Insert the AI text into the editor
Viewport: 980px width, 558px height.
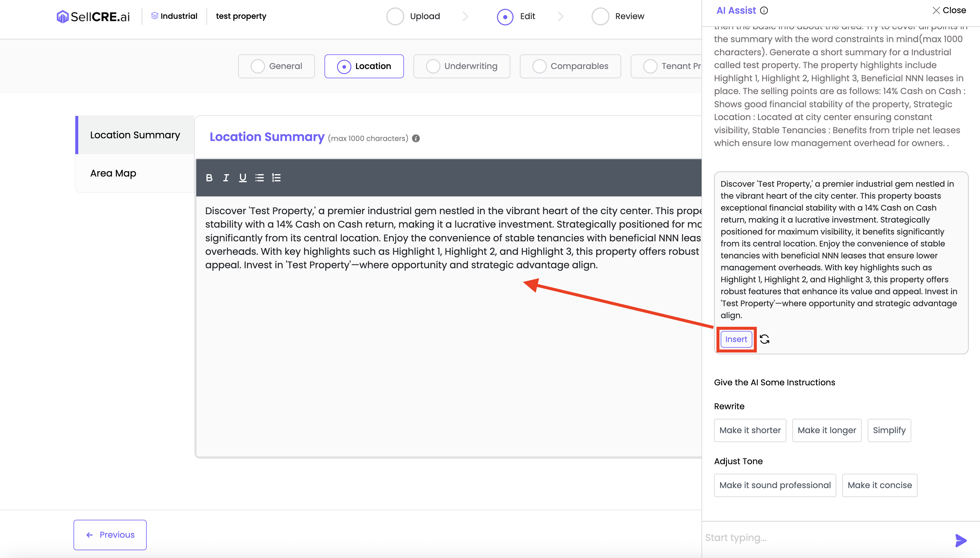pyautogui.click(x=736, y=339)
